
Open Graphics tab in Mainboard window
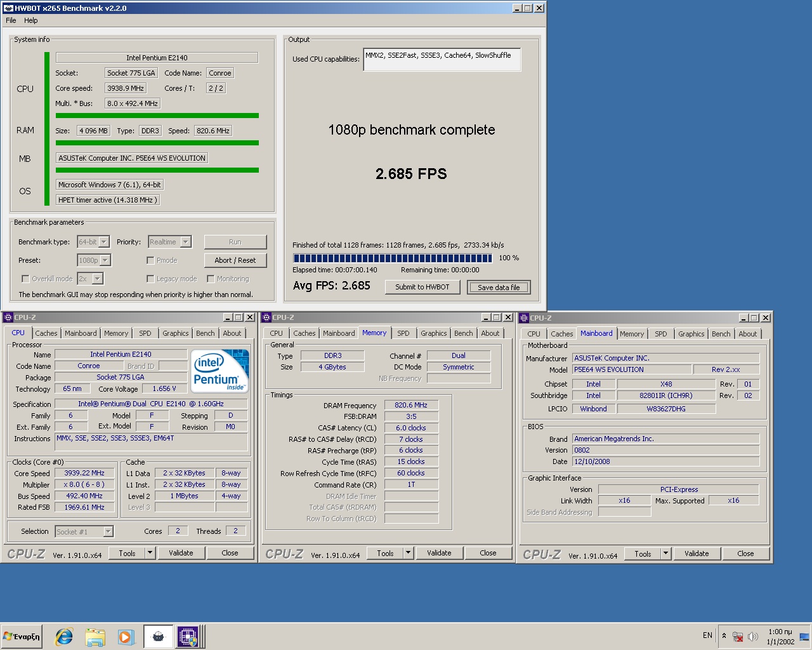tap(691, 334)
